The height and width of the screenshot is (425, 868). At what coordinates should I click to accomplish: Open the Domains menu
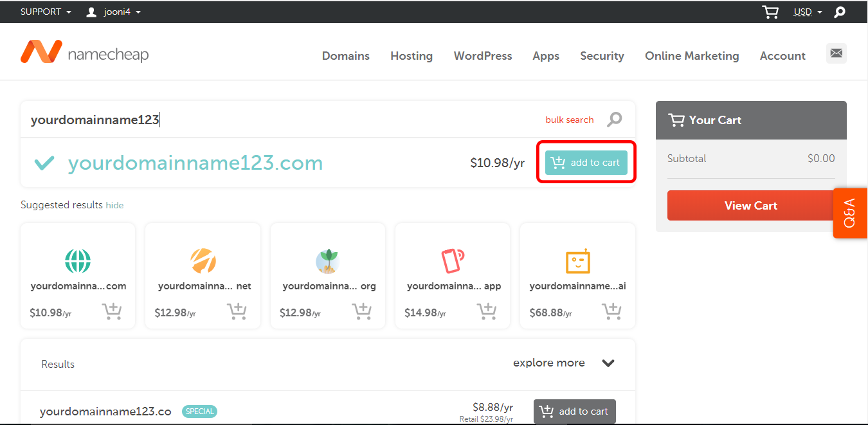pyautogui.click(x=345, y=56)
